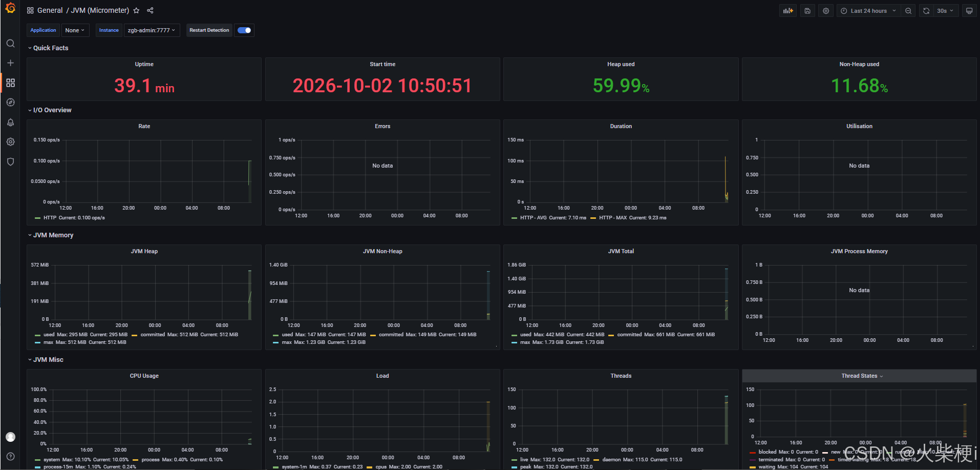Zoom out the time range
Image resolution: width=980 pixels, height=470 pixels.
pyautogui.click(x=908, y=11)
